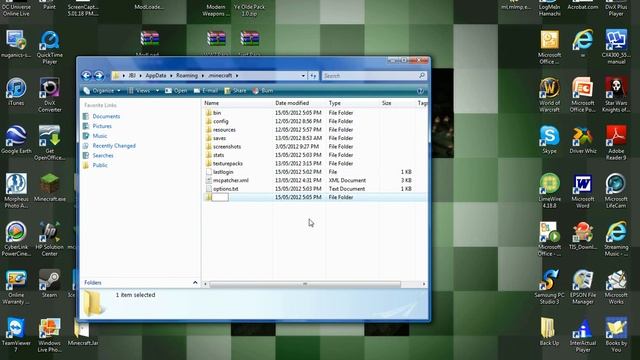The width and height of the screenshot is (640, 360).
Task: Click Share in Explorer toolbar
Action: [236, 91]
